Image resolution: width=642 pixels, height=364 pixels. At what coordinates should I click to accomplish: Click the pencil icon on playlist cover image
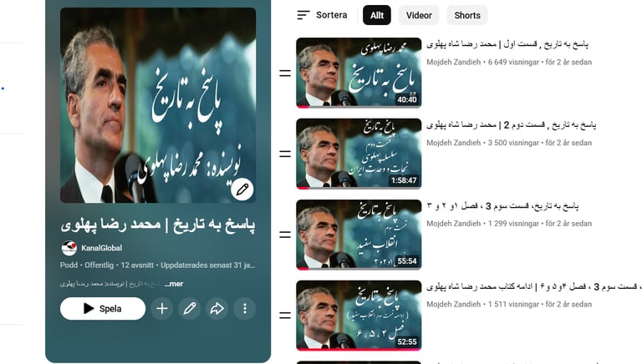click(x=242, y=190)
